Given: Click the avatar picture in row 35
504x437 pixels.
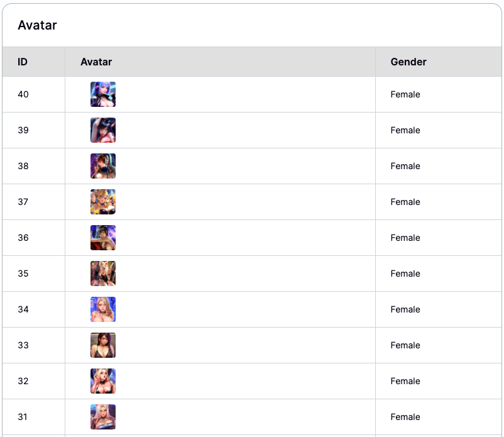Looking at the screenshot, I should coord(103,274).
